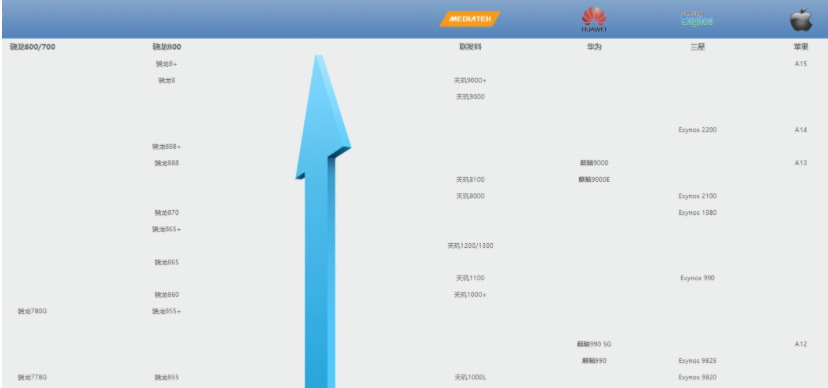Image resolution: width=828 pixels, height=388 pixels.
Task: Click the 天玑1200/1300 entry
Action: (470, 245)
